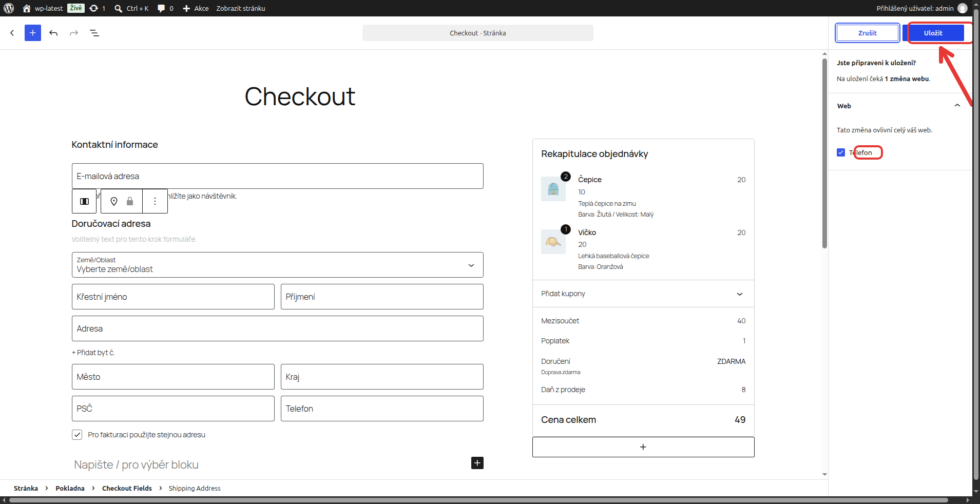The width and height of the screenshot is (980, 504).
Task: Click the Telefon input field
Action: [382, 409]
